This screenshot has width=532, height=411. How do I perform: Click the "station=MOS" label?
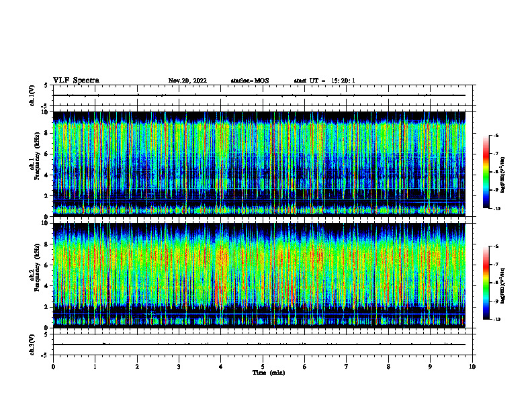coord(250,81)
